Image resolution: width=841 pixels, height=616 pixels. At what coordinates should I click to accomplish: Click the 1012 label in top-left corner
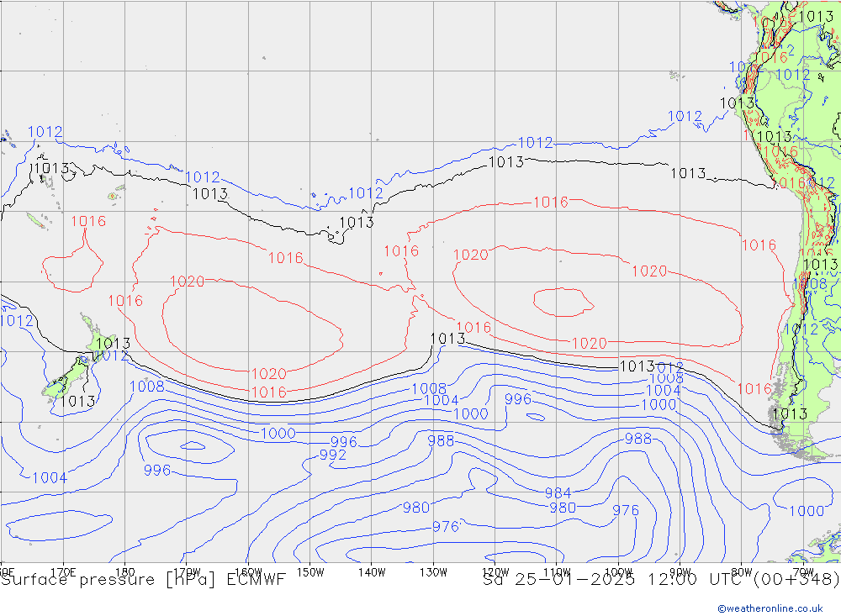(x=45, y=132)
